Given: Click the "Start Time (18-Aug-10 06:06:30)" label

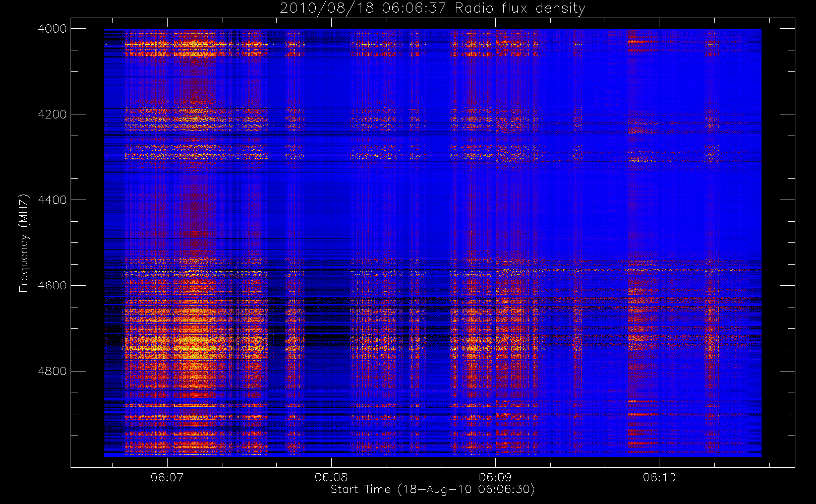Looking at the screenshot, I should tap(432, 489).
